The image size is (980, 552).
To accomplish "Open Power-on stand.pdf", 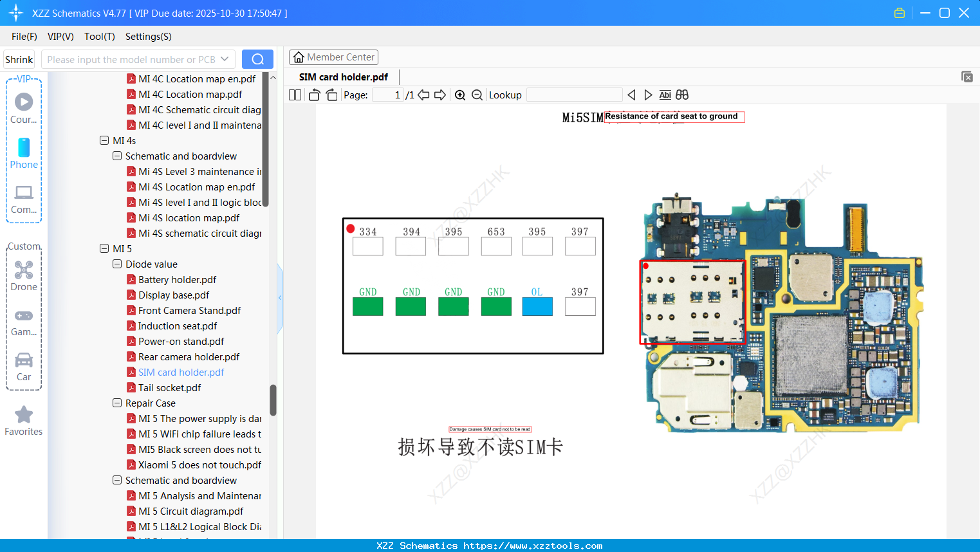I will click(181, 342).
